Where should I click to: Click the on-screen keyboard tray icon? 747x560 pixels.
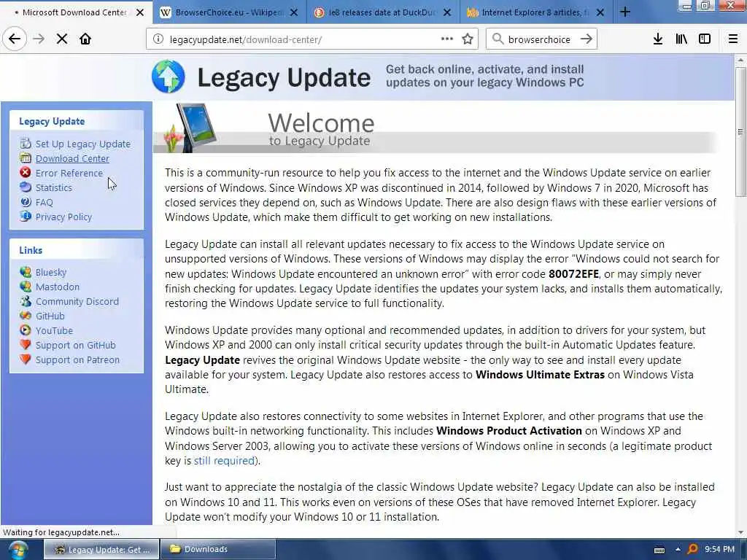(659, 550)
